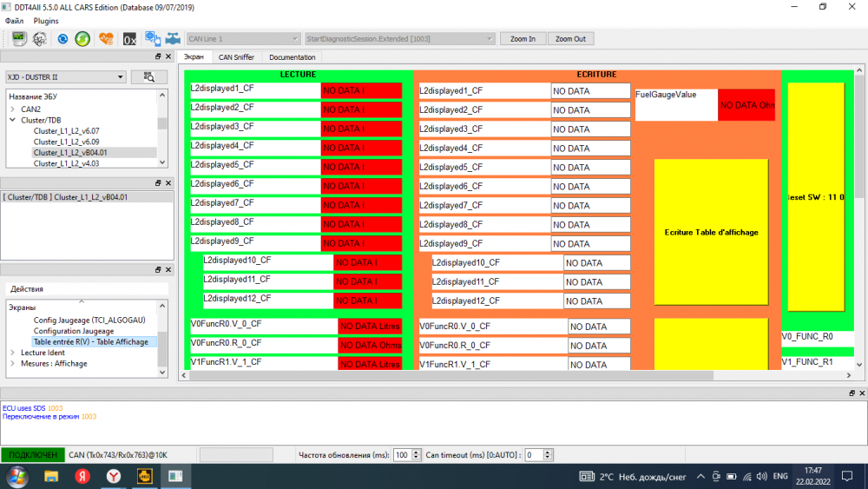Collapse the Cluster/TDB tree node

pyautogui.click(x=13, y=120)
